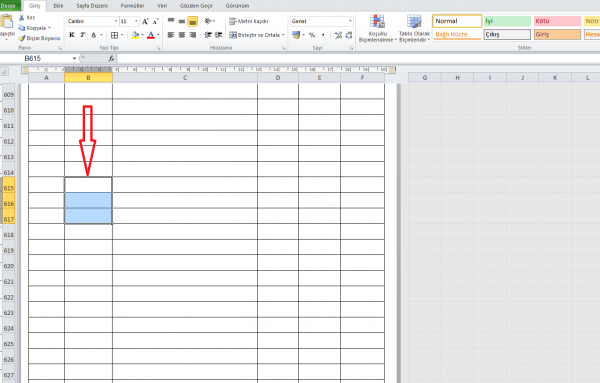
Task: Select the Biçim Boyacısı format painter
Action: [x=39, y=38]
